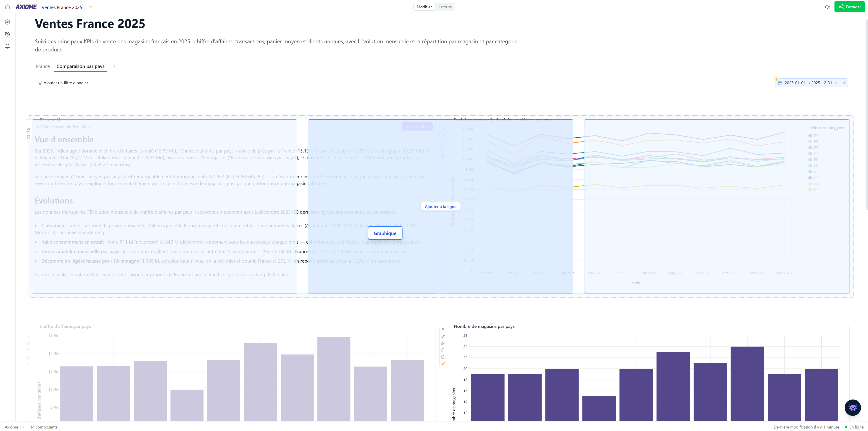868x431 pixels.
Task: Open notifications bell in the left sidebar
Action: coord(7,46)
